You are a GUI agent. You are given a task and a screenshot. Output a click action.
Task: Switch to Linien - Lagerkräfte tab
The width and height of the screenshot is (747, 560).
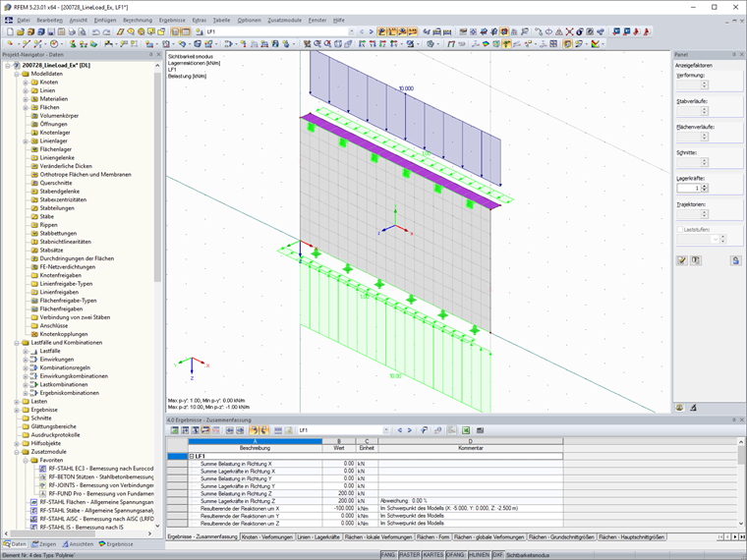pyautogui.click(x=318, y=537)
